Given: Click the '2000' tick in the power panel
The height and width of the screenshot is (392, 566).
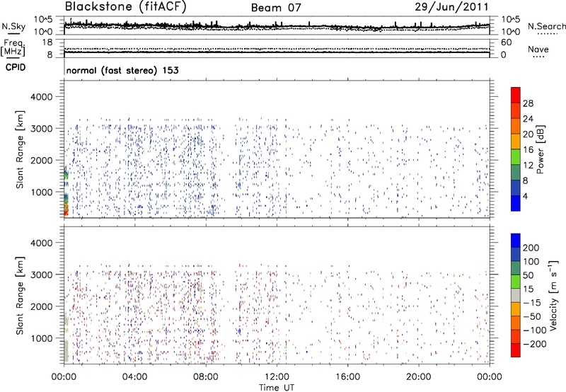Looking at the screenshot, I should [41, 160].
